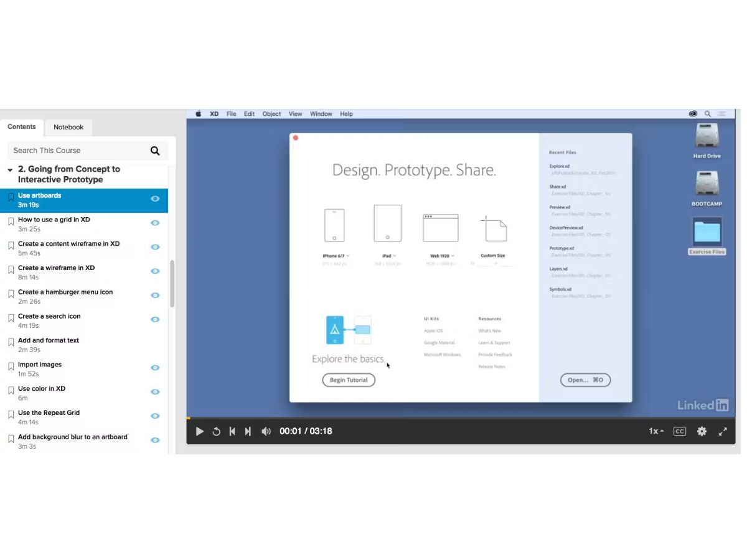The height and width of the screenshot is (560, 747).
Task: Switch to the Notebook tab
Action: pos(68,128)
